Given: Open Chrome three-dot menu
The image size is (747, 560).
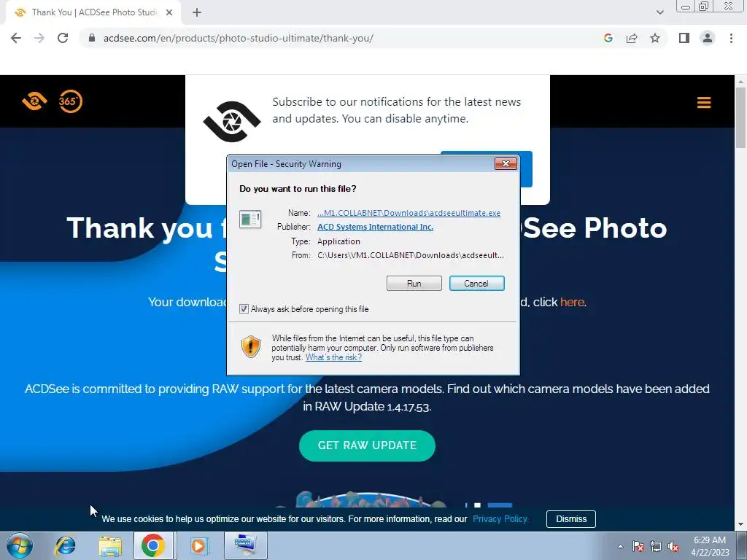Looking at the screenshot, I should tap(731, 38).
